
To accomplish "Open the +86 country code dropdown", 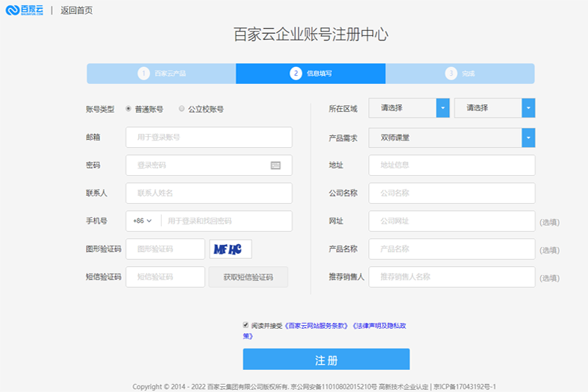I will coord(143,221).
